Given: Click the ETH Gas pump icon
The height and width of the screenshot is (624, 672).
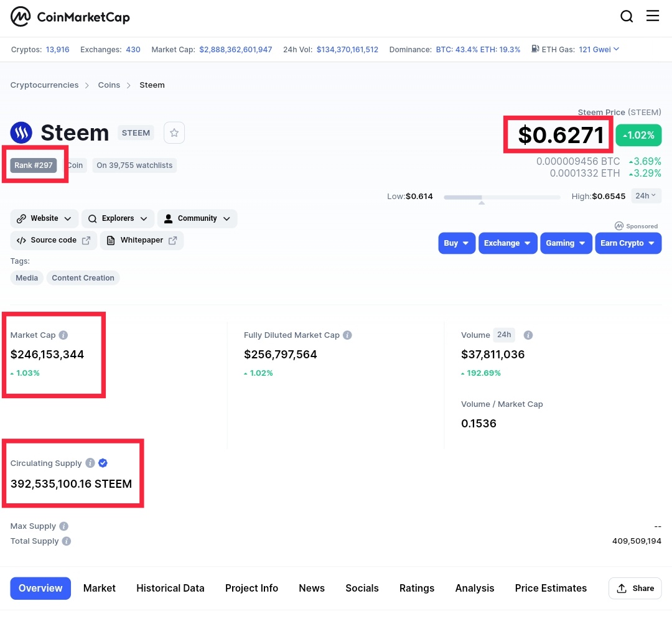Looking at the screenshot, I should click(x=535, y=49).
